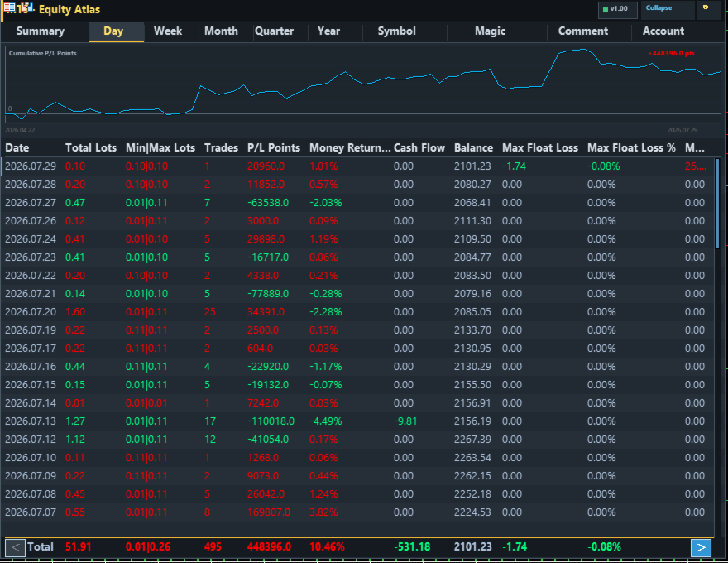This screenshot has width=728, height=563.
Task: Select the 2026.07.26 date row
Action: tap(357, 221)
